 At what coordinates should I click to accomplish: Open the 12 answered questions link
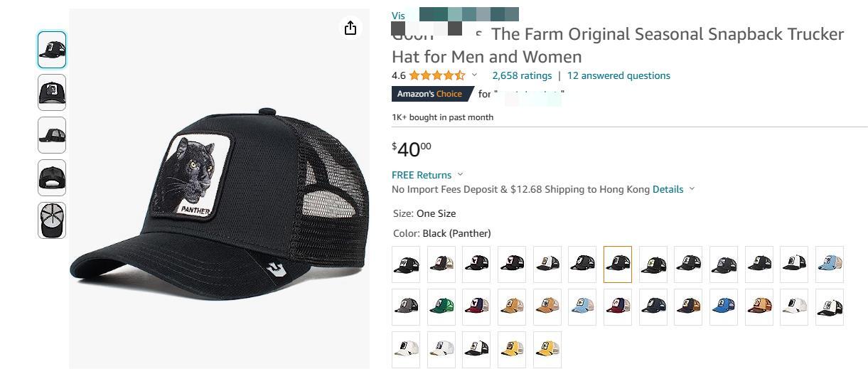[618, 75]
